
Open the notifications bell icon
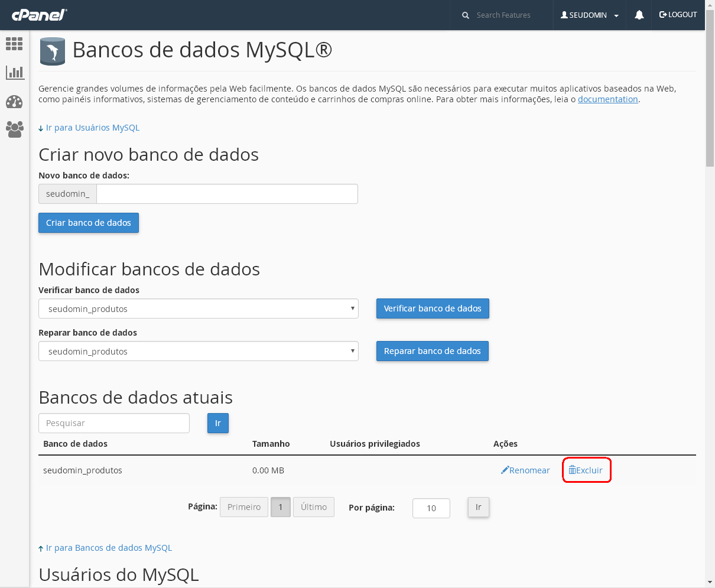639,15
